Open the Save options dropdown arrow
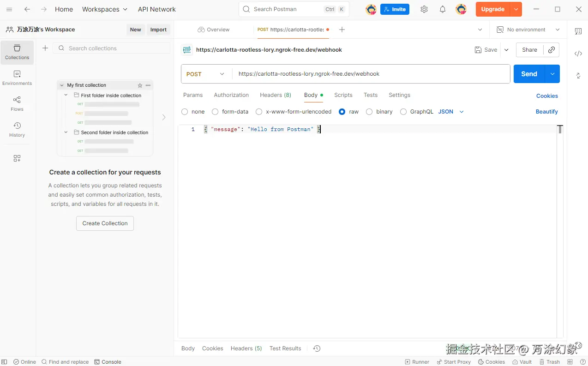 (x=506, y=50)
